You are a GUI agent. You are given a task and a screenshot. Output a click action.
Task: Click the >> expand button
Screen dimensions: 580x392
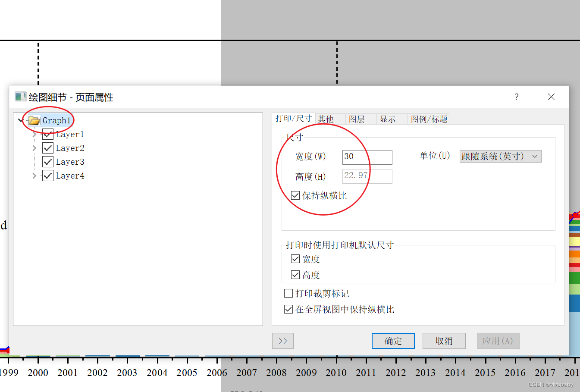coord(282,341)
